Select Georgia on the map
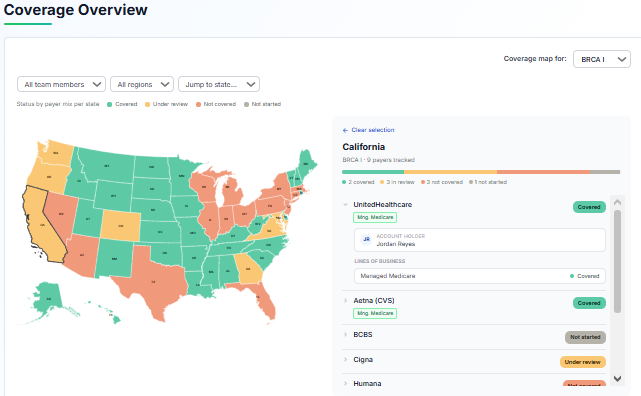The width and height of the screenshot is (641, 396). pyautogui.click(x=249, y=268)
